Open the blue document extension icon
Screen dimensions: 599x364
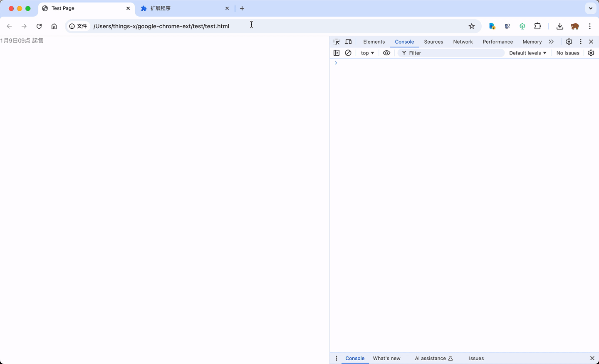click(x=492, y=26)
